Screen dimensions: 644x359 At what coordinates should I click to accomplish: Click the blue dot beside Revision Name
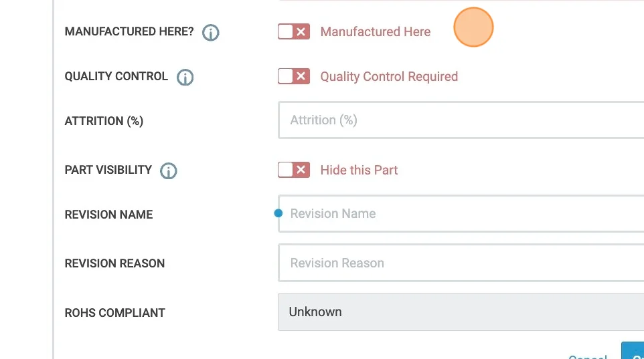(x=278, y=214)
